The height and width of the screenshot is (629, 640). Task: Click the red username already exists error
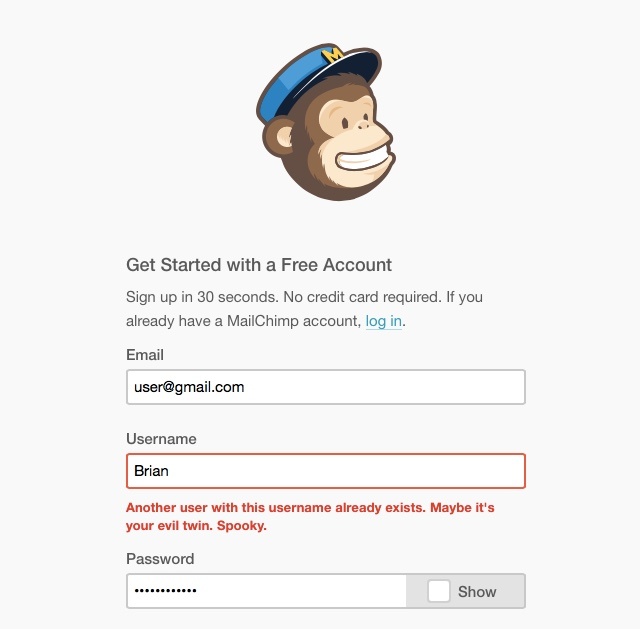point(310,508)
